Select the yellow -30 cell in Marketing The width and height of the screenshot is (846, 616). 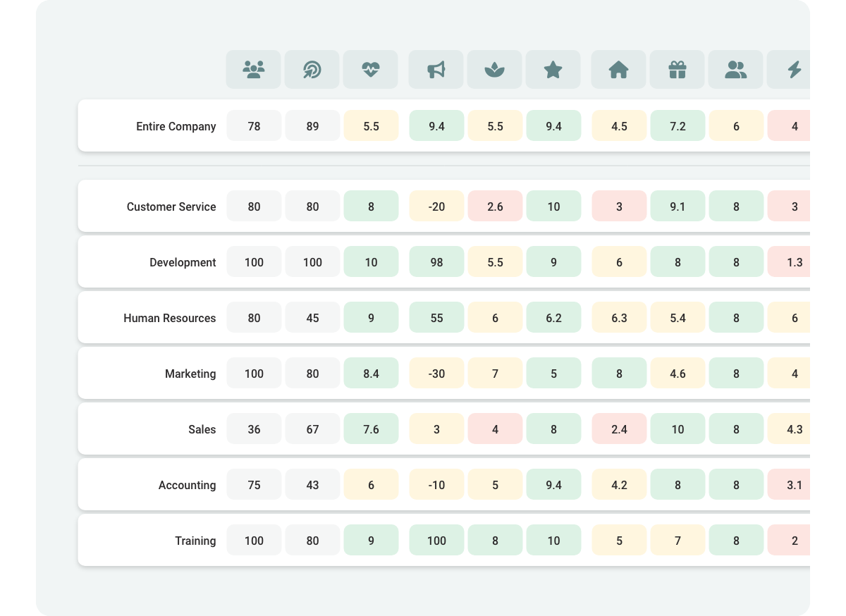[x=436, y=374]
